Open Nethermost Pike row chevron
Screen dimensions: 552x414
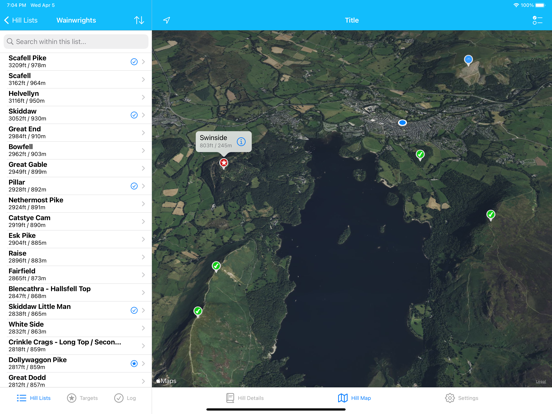[x=143, y=204]
